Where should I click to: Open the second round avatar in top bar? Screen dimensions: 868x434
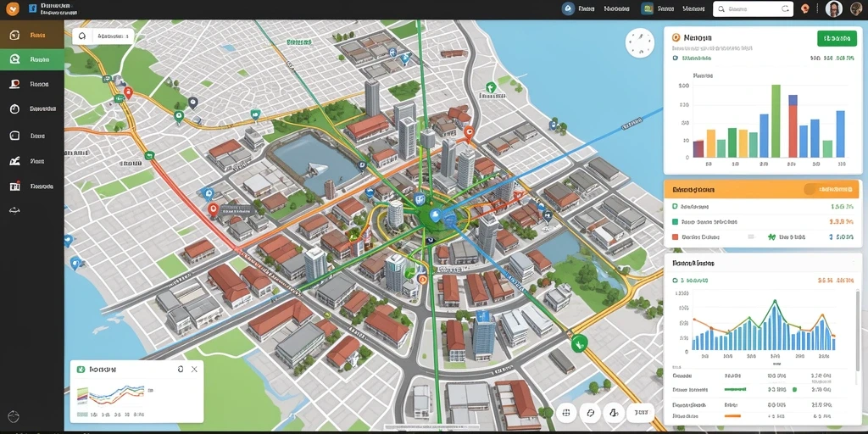[x=856, y=8]
